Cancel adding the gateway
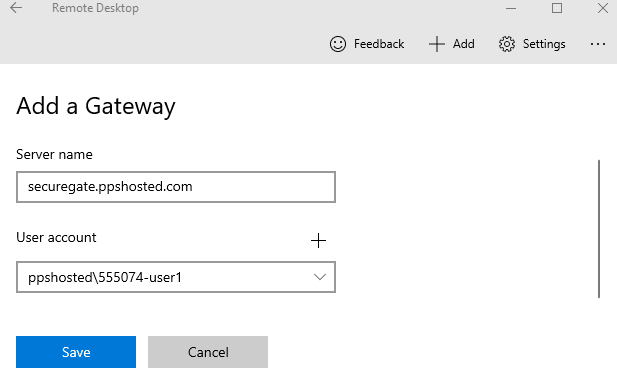This screenshot has width=617, height=381. 208,352
